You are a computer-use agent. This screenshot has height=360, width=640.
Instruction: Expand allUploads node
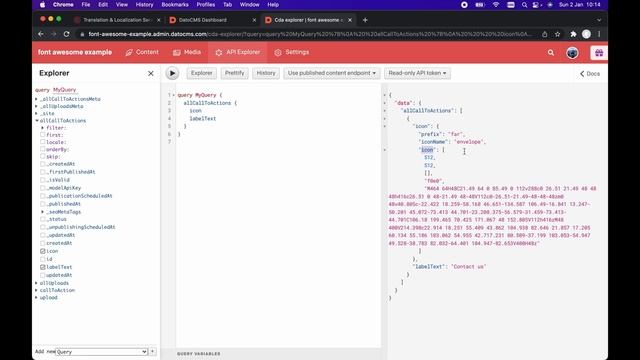tap(36, 283)
